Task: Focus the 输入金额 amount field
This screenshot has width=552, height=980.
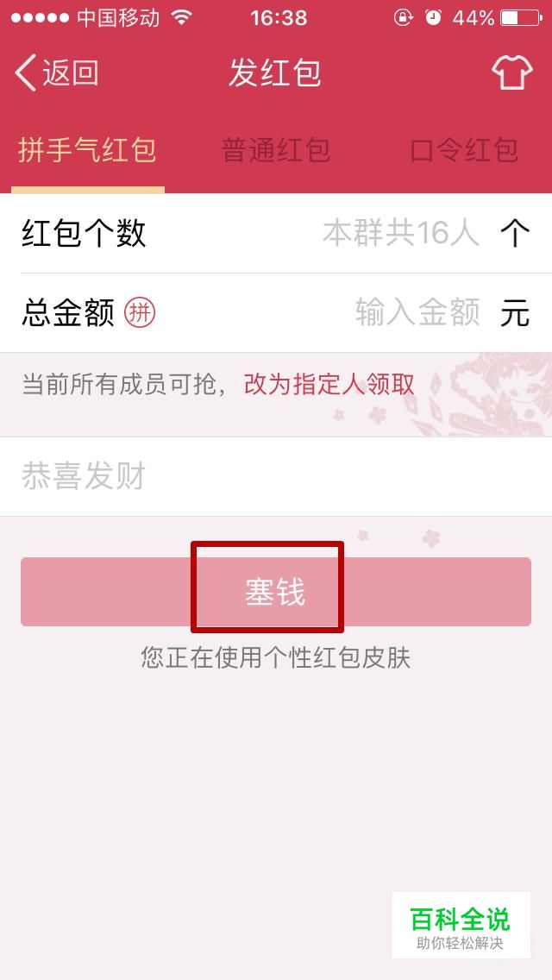Action: pos(276,312)
